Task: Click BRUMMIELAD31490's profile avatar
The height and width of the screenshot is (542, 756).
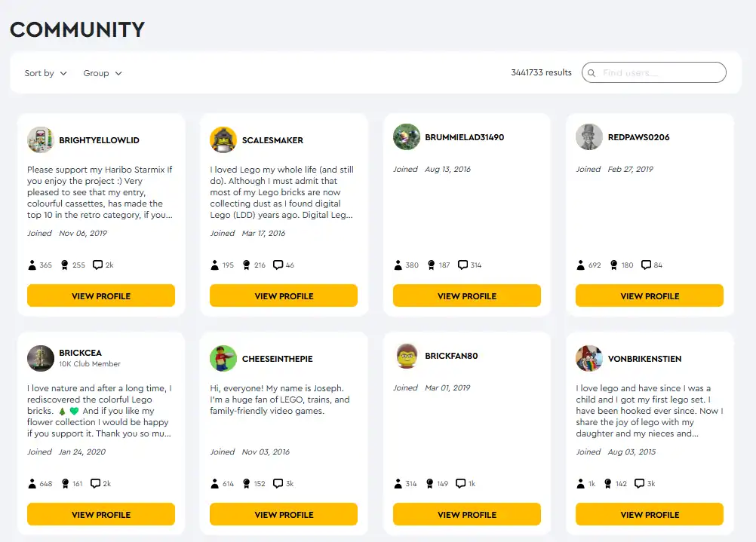Action: pos(407,137)
